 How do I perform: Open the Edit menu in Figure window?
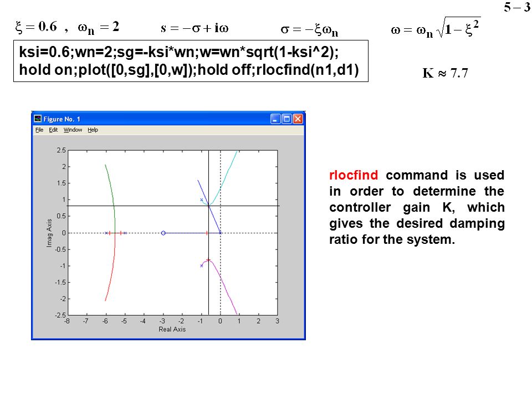53,130
